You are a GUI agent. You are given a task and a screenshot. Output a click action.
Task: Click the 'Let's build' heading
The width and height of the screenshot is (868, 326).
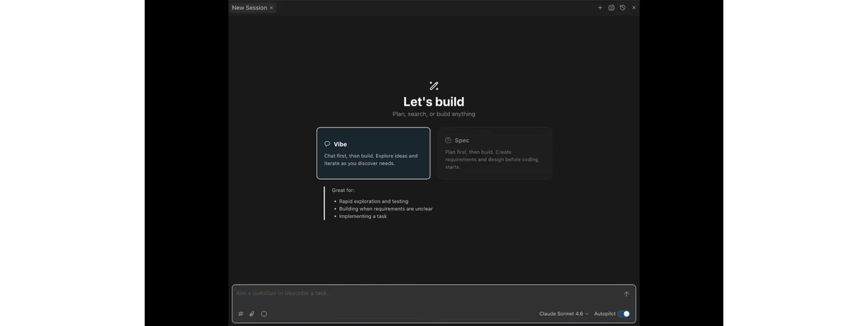pyautogui.click(x=434, y=101)
